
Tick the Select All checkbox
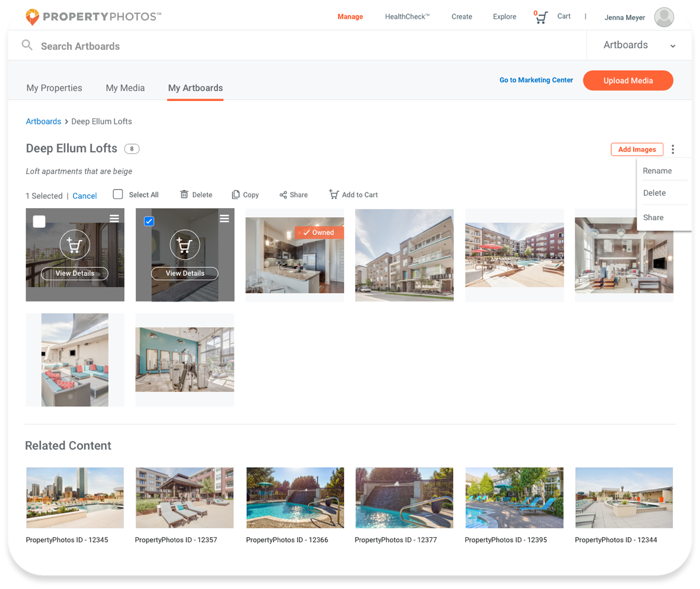coord(117,194)
